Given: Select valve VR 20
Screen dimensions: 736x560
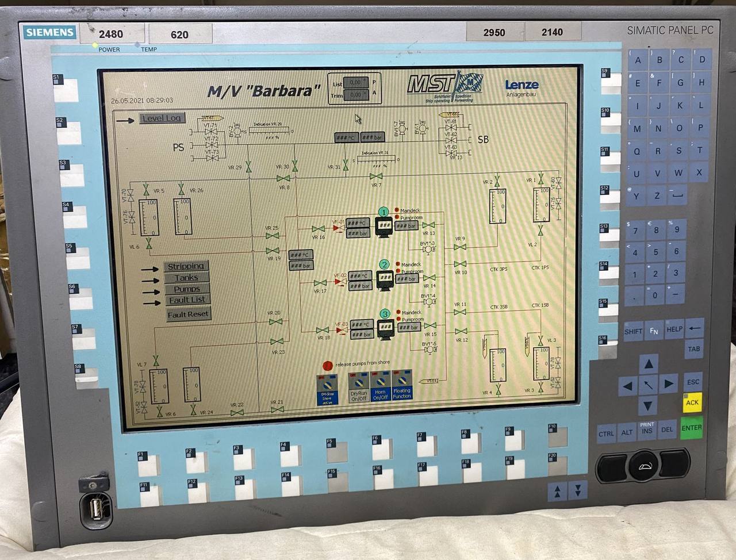Looking at the screenshot, I should point(275,322).
